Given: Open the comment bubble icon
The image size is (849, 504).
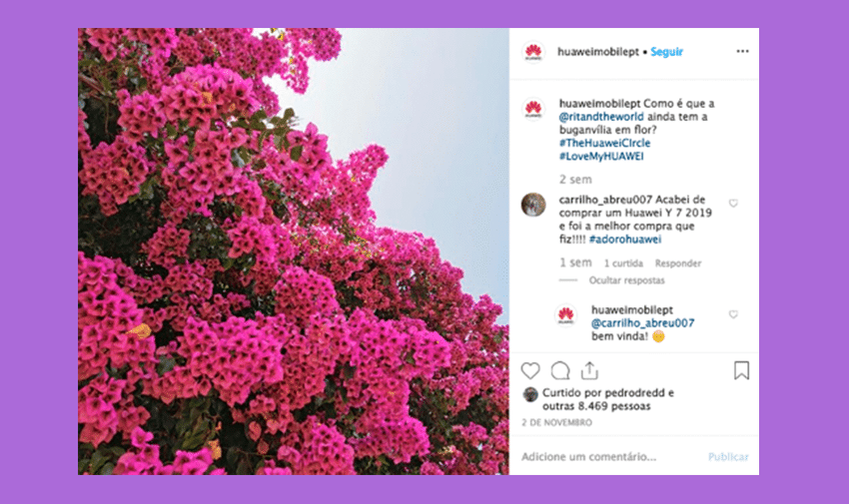Looking at the screenshot, I should (x=560, y=371).
